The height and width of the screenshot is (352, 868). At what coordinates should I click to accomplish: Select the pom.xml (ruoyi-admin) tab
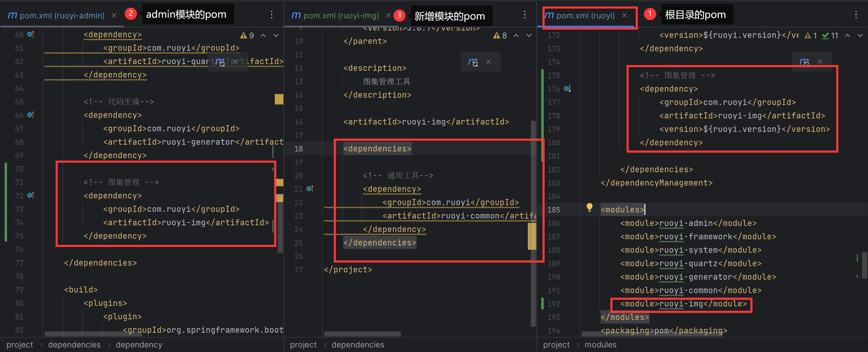[x=62, y=16]
